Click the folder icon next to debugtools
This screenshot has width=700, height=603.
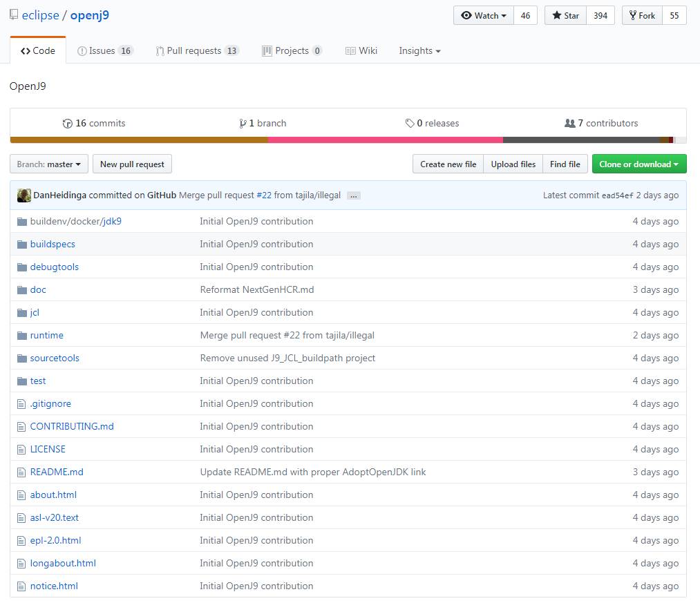coord(22,267)
